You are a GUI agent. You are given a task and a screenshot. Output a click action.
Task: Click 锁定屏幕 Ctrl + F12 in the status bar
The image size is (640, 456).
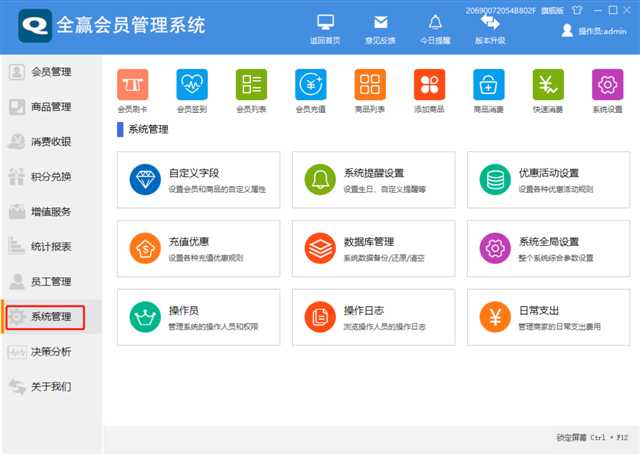click(592, 438)
